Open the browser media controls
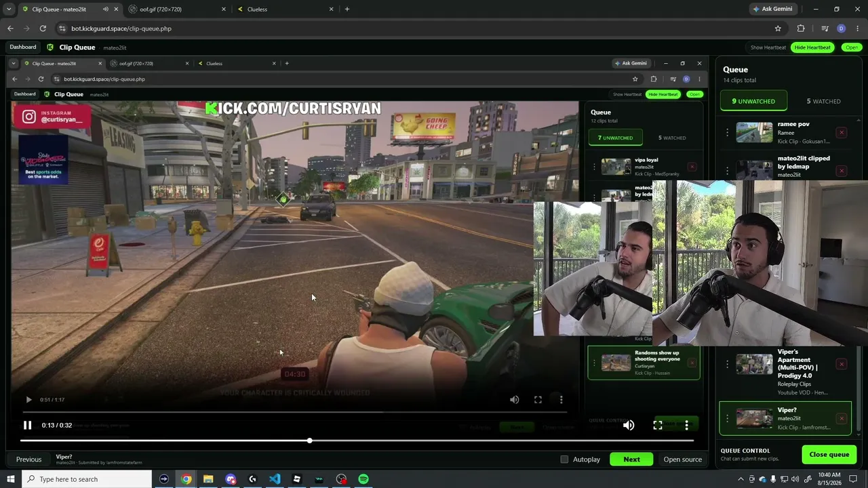 tap(825, 28)
